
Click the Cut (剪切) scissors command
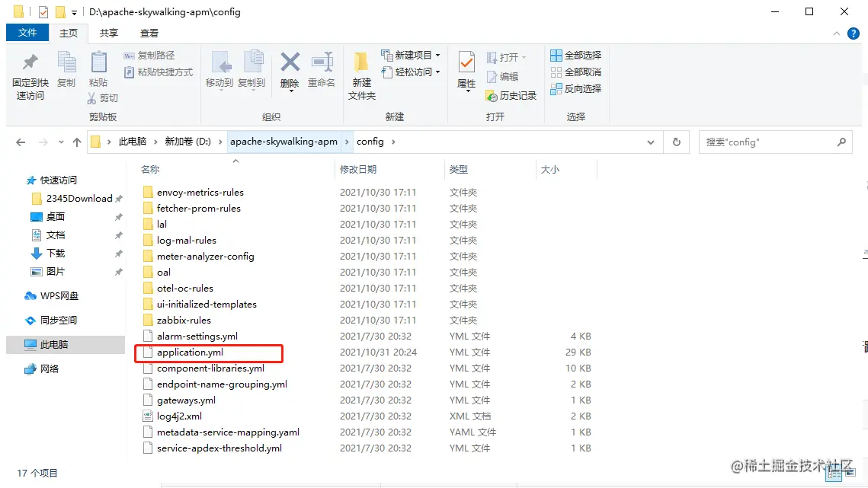(x=103, y=98)
